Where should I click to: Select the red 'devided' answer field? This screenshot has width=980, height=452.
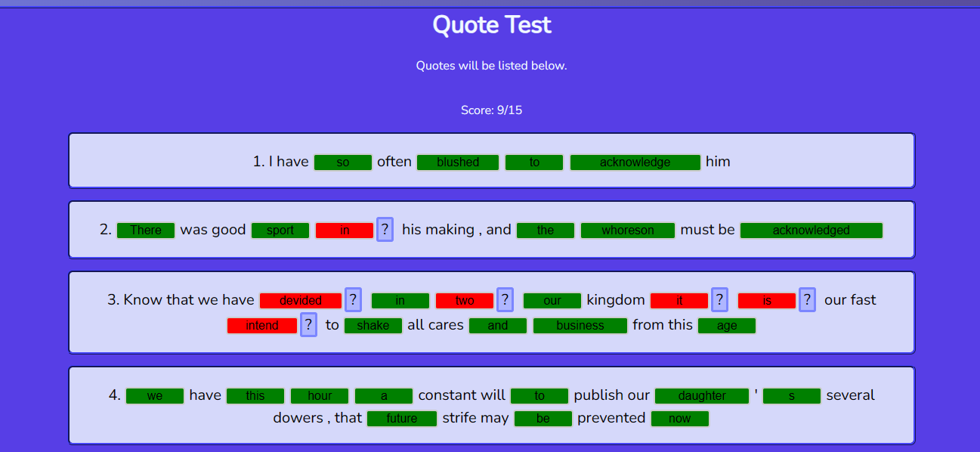click(301, 301)
